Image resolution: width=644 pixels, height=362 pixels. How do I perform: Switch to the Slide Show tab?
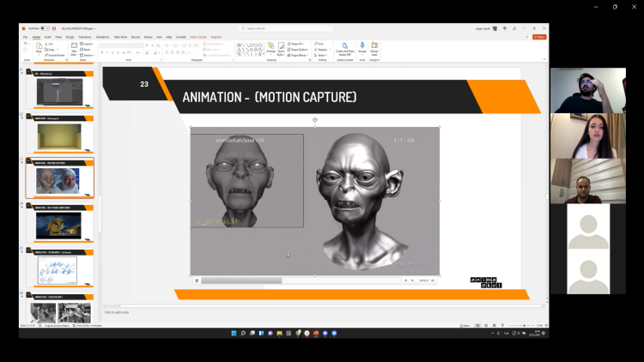click(120, 37)
